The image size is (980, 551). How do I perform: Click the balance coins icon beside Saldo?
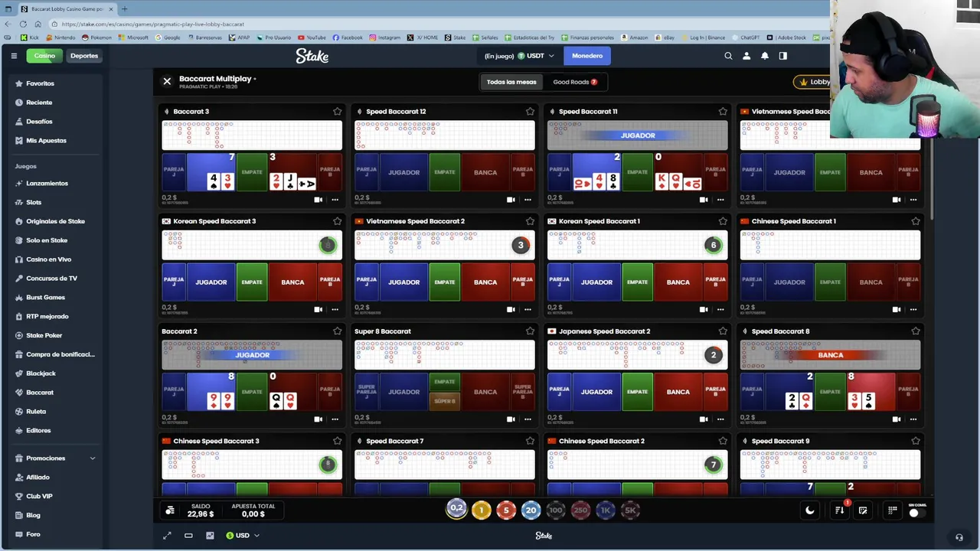pos(170,510)
